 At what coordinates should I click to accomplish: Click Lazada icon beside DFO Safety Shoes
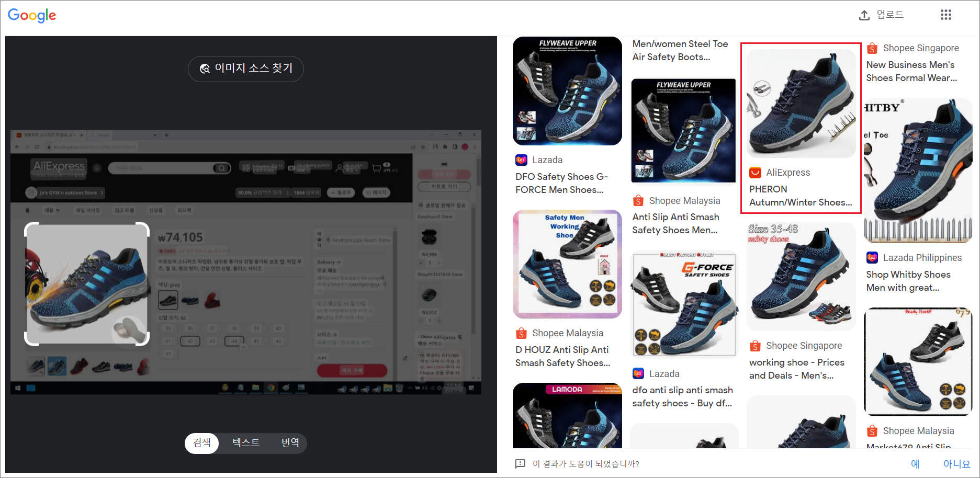click(x=521, y=160)
